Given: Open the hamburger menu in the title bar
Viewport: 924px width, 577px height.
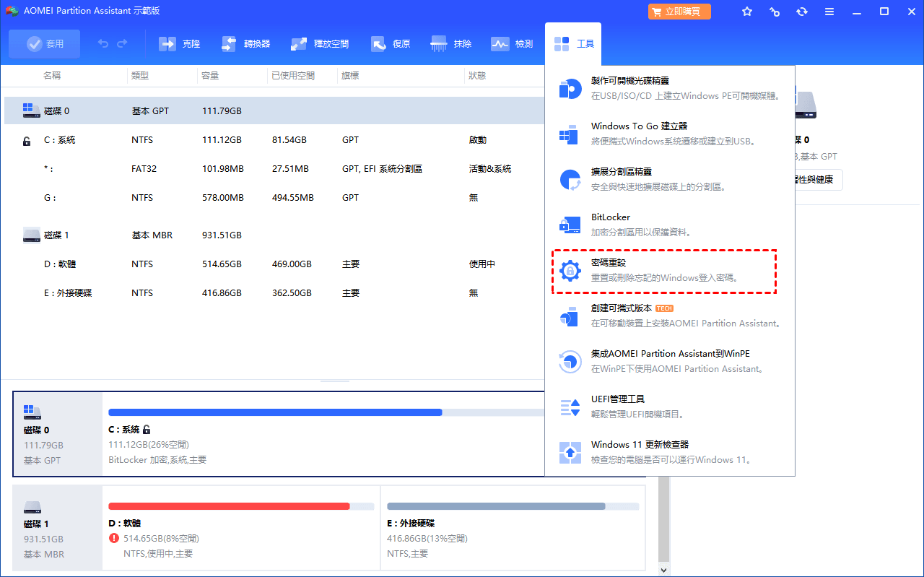Looking at the screenshot, I should pos(829,12).
